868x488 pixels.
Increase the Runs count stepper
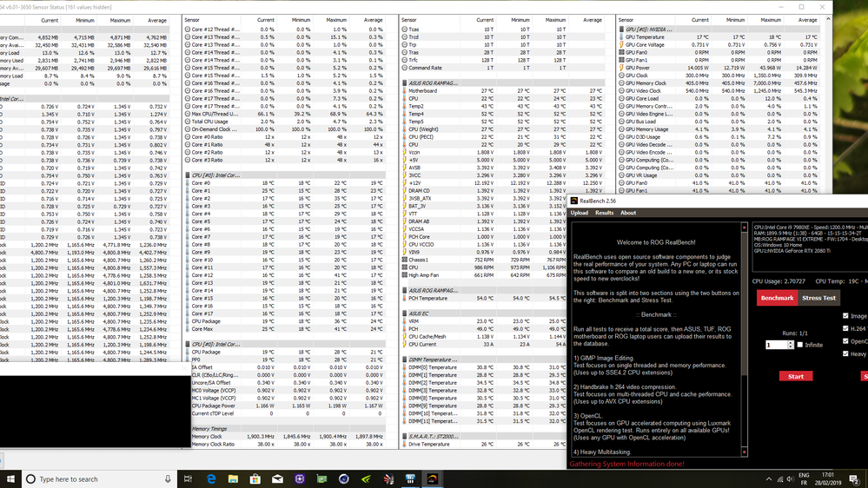point(791,342)
